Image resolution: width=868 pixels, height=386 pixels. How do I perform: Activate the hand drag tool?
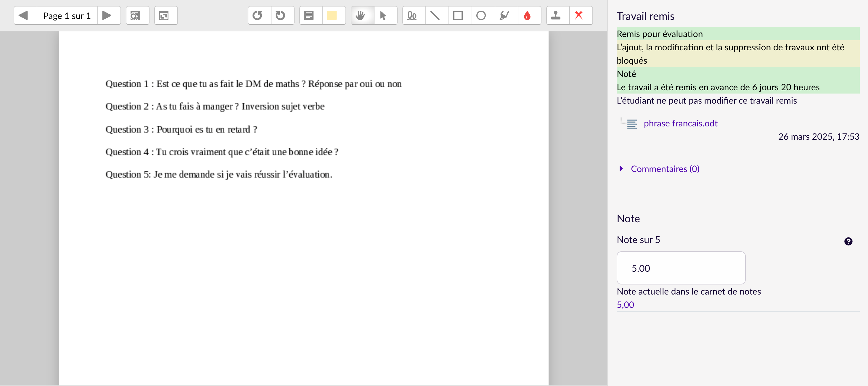[x=361, y=15]
